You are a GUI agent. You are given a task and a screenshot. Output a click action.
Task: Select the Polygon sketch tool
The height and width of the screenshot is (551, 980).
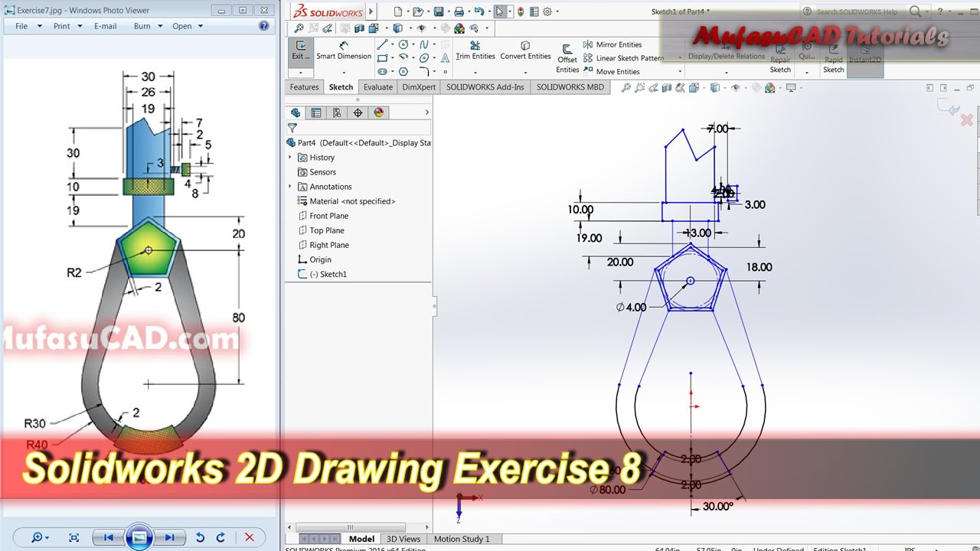(403, 71)
